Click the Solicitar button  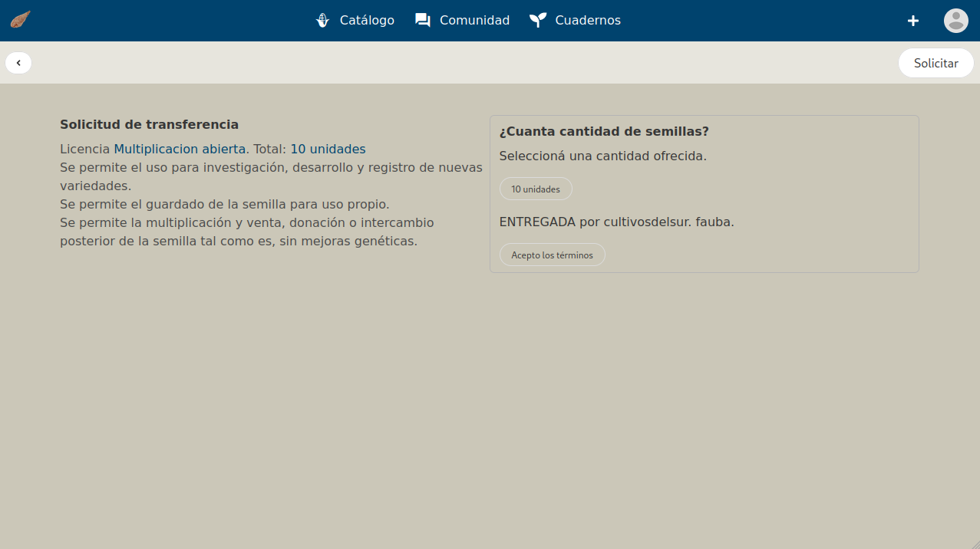click(x=936, y=63)
